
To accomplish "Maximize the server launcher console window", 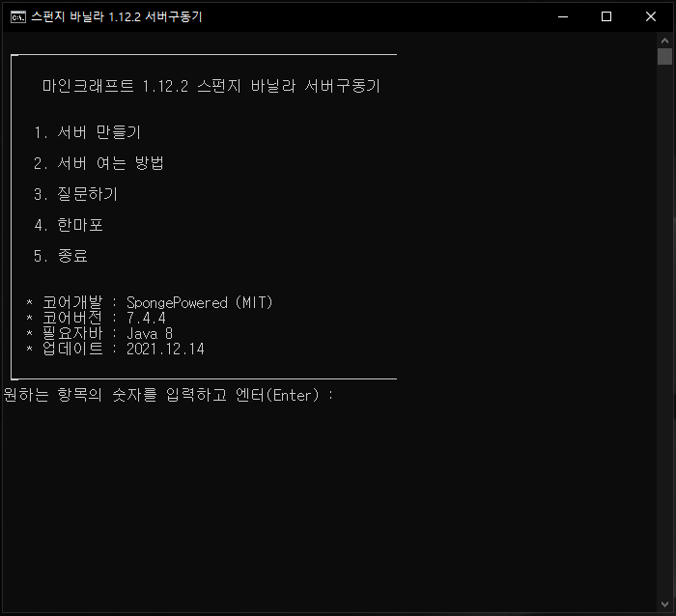I will click(606, 16).
